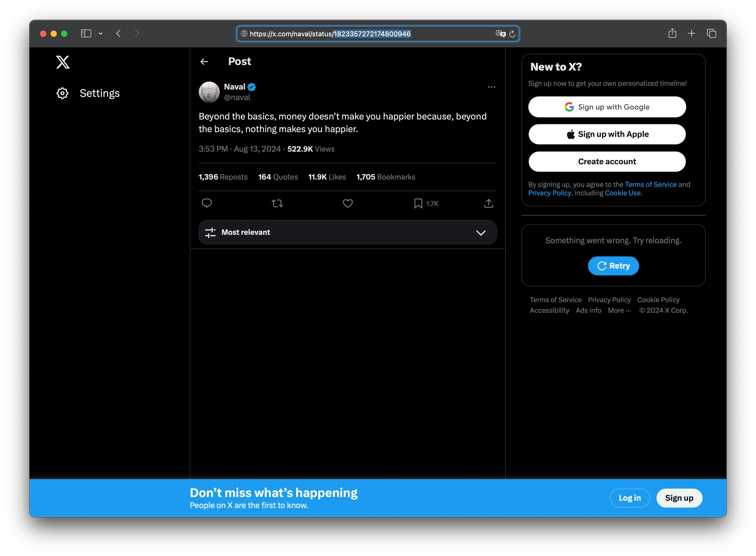Show tab overview in Safari toolbar

(711, 34)
